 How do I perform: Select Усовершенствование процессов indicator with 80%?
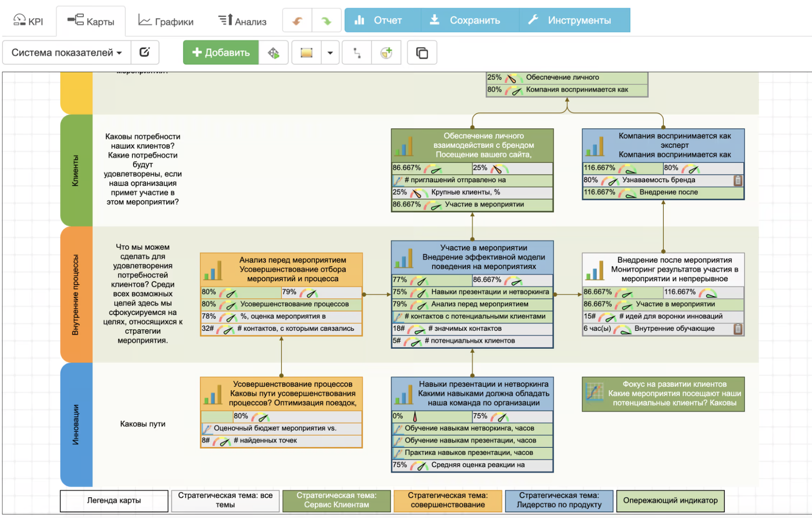point(281,304)
